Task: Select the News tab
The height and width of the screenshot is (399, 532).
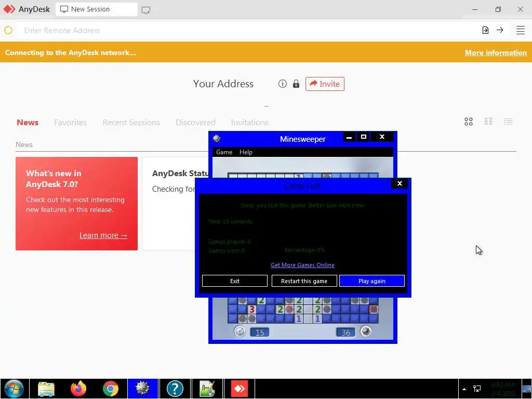Action: point(28,123)
